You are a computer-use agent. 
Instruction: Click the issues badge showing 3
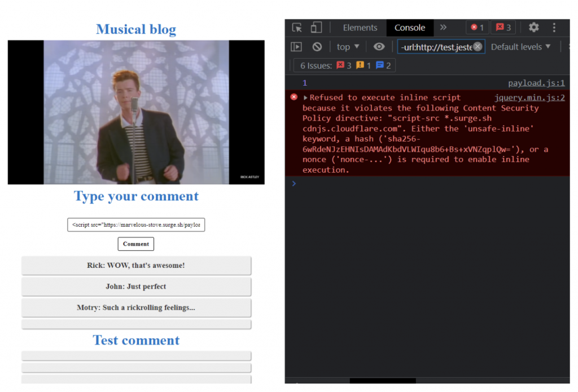pyautogui.click(x=503, y=28)
